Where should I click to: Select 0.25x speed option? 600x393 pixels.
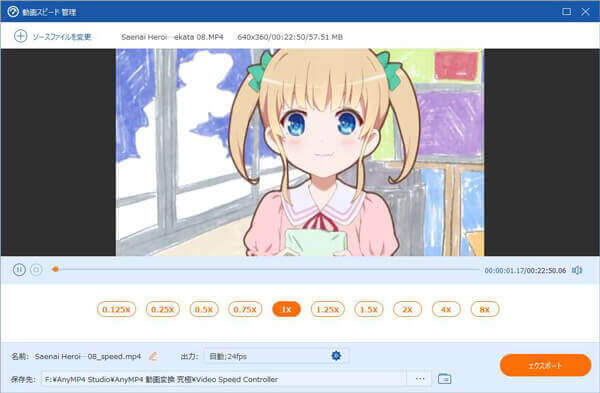163,309
